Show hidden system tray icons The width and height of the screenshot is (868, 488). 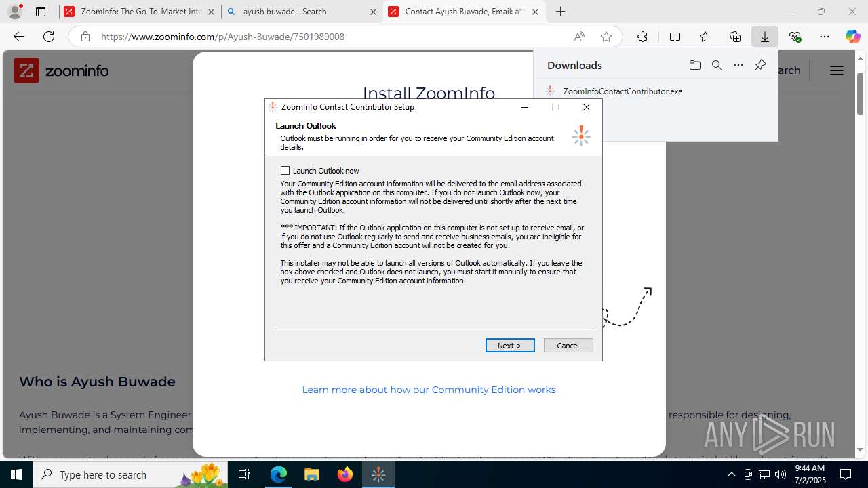[x=731, y=474]
